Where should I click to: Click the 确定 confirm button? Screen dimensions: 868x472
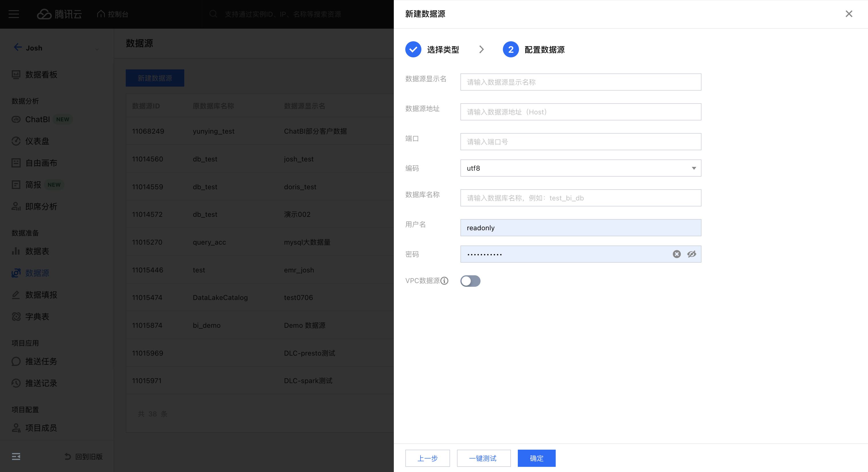tap(536, 458)
